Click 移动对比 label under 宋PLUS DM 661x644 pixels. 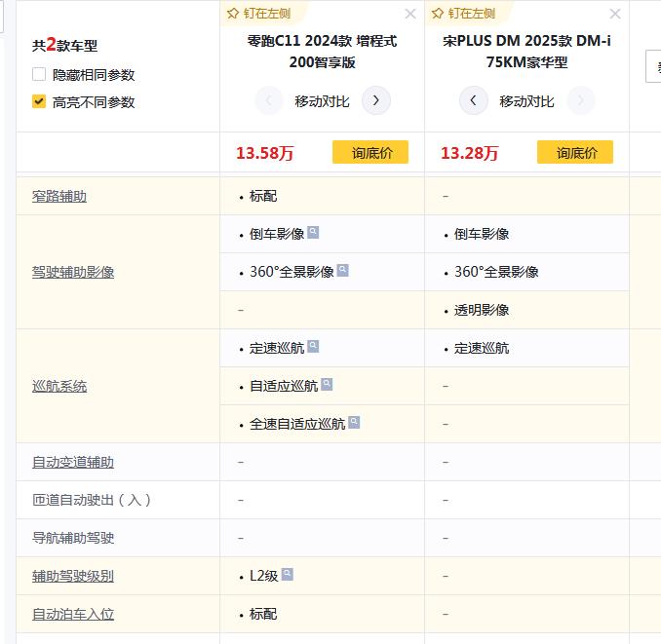tap(526, 101)
